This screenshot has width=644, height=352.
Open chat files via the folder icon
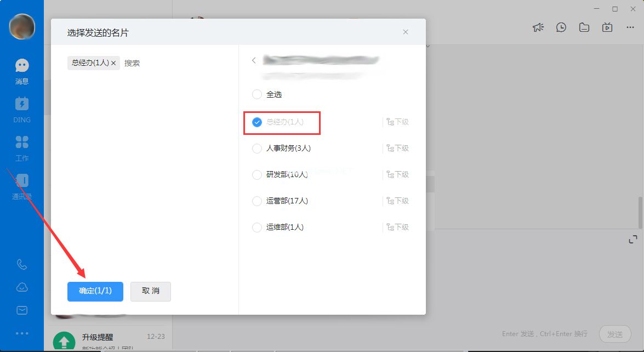tap(584, 26)
